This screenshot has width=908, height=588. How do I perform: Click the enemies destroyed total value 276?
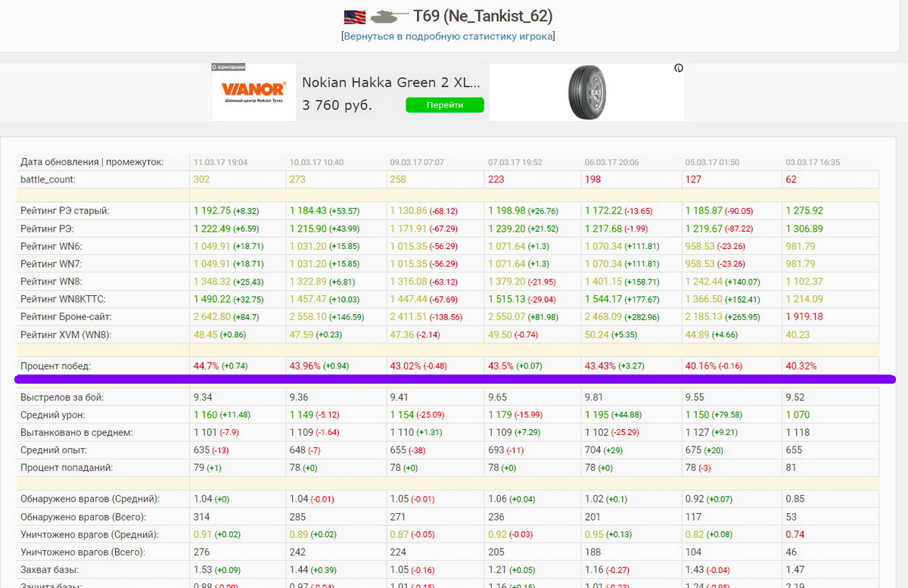[x=202, y=552]
